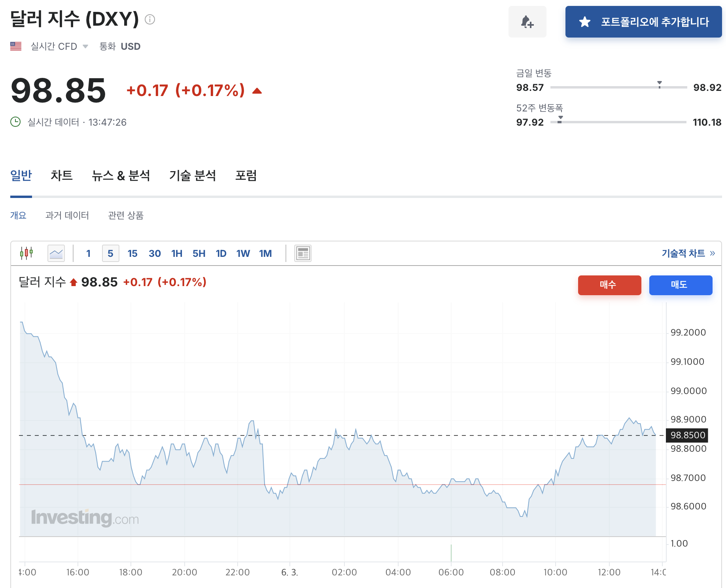
Task: Open the 포럼 tab
Action: pyautogui.click(x=246, y=175)
